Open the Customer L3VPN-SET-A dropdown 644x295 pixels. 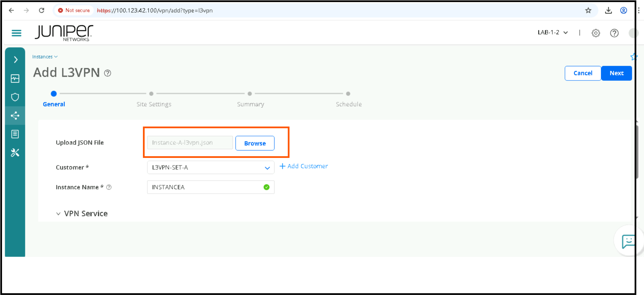point(211,167)
